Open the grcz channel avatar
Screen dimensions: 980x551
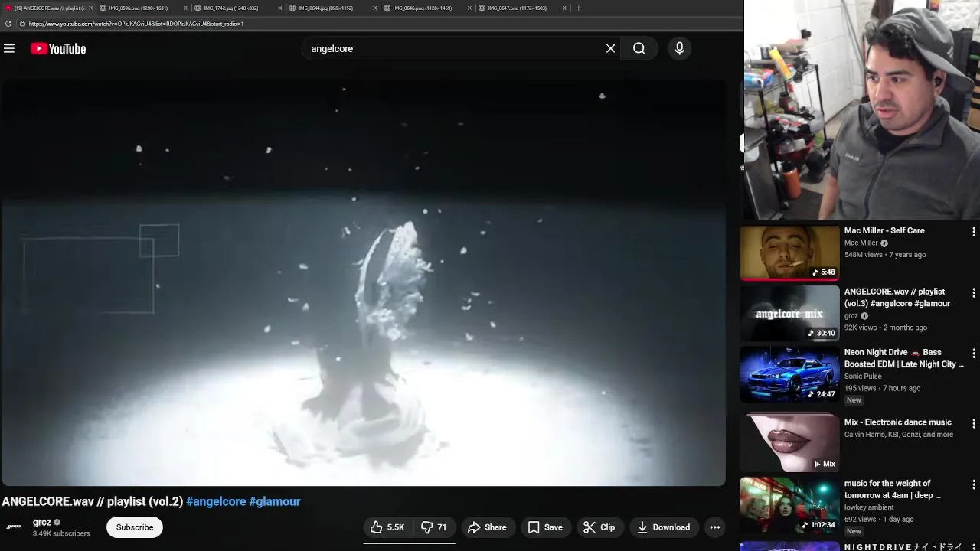14,527
